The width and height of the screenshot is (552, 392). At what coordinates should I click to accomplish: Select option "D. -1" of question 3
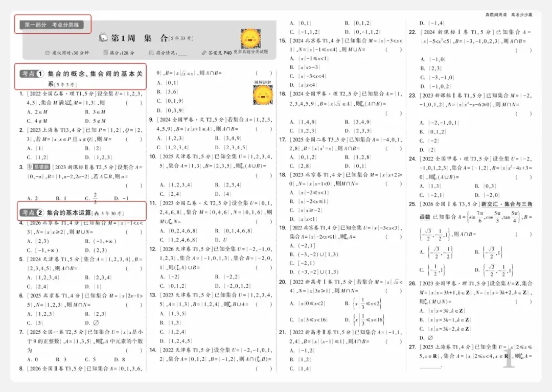point(121,198)
